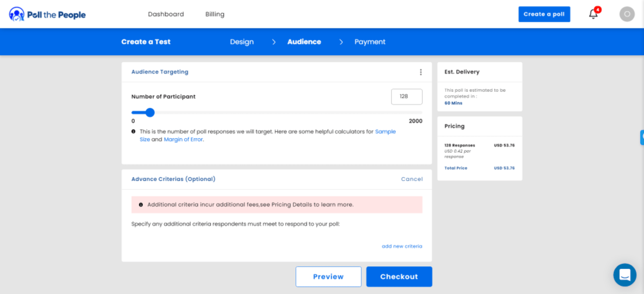Click the Create a poll button
The width and height of the screenshot is (644, 294).
(x=544, y=14)
